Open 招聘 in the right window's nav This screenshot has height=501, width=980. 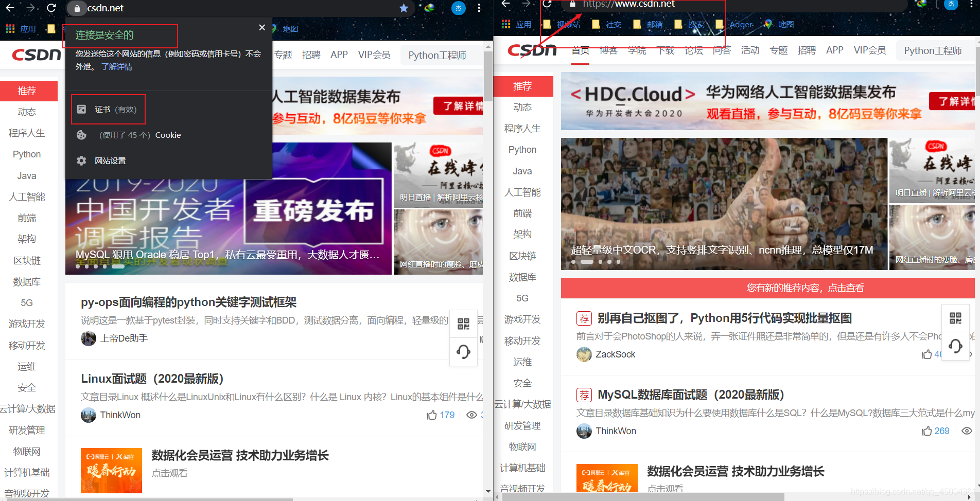click(x=807, y=50)
